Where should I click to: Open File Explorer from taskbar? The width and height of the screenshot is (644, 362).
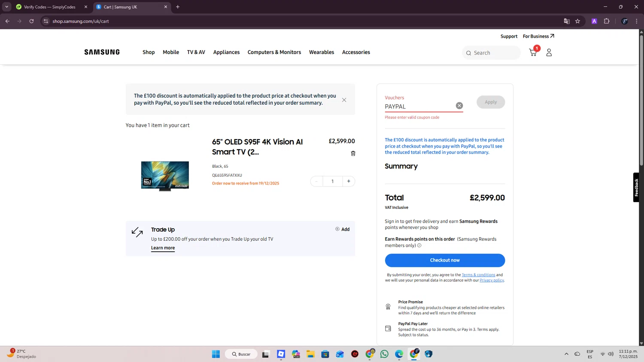pyautogui.click(x=310, y=354)
